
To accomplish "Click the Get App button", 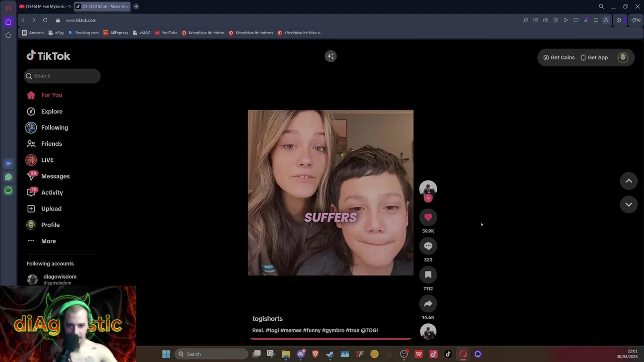I will click(x=594, y=57).
